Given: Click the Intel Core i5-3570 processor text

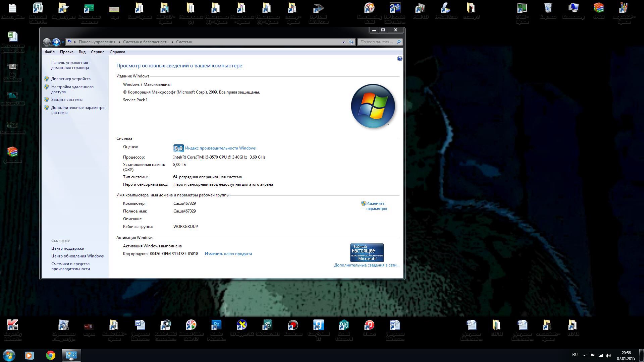Looking at the screenshot, I should (x=219, y=157).
